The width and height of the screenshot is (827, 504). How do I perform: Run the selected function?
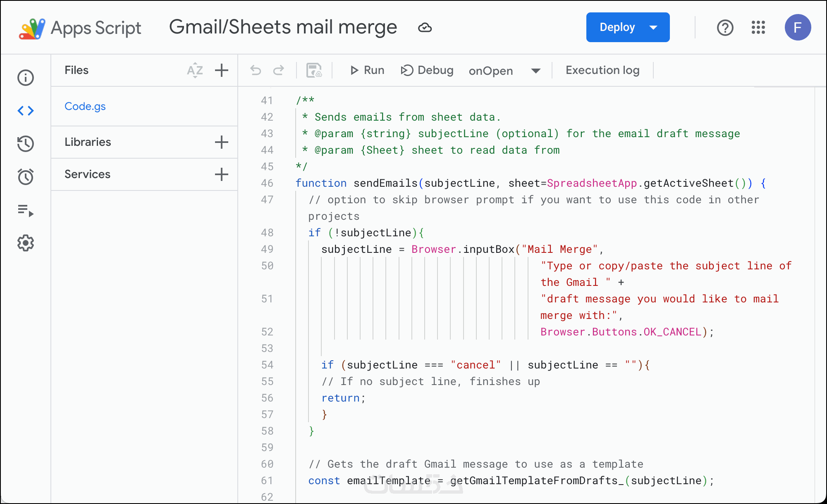tap(367, 71)
